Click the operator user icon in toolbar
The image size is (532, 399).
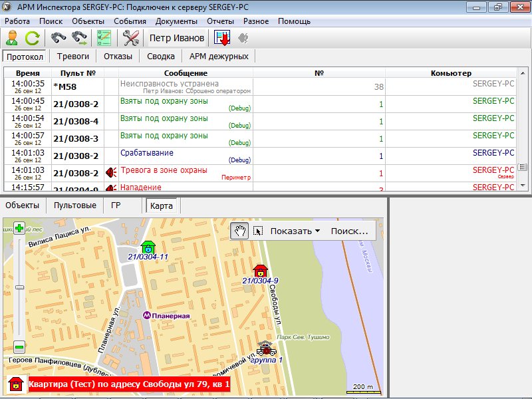tap(12, 38)
